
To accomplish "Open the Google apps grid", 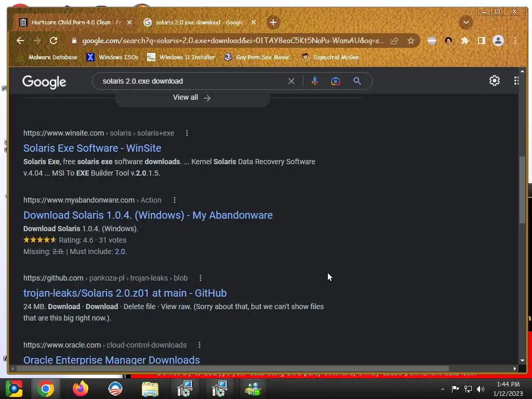I will (x=516, y=81).
